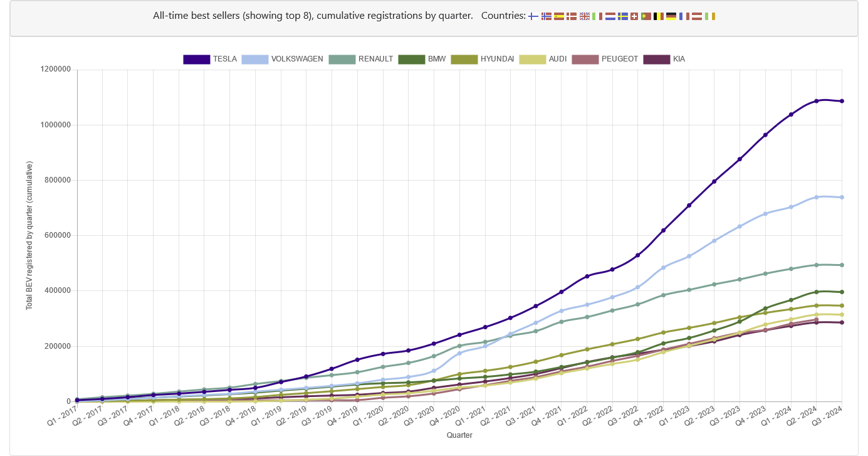Select Volkswagen's Q4 2020 data point
This screenshot has height=456, width=868.
(459, 353)
